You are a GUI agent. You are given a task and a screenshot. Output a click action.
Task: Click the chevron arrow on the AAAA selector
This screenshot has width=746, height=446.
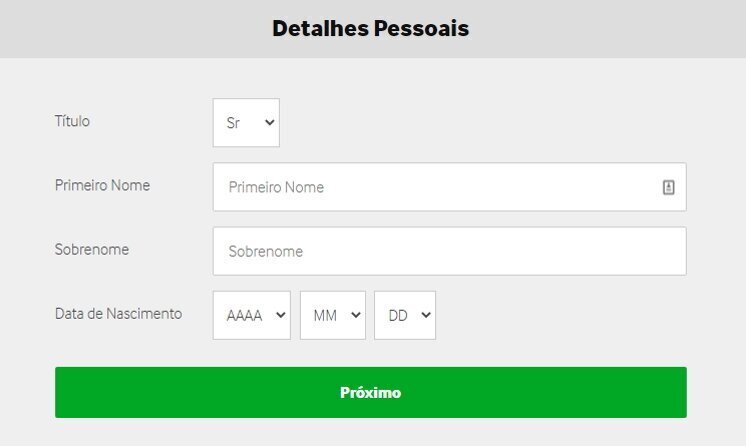coord(279,315)
